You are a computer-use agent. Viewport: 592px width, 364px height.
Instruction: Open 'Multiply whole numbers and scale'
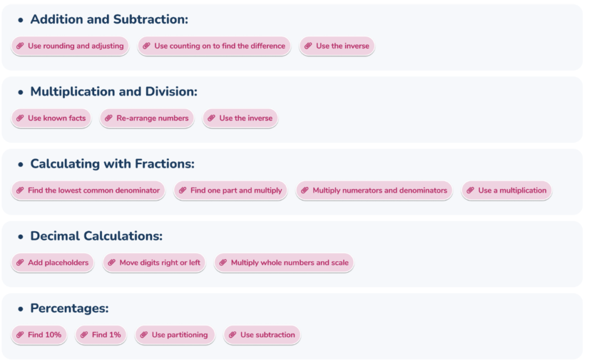click(x=290, y=263)
